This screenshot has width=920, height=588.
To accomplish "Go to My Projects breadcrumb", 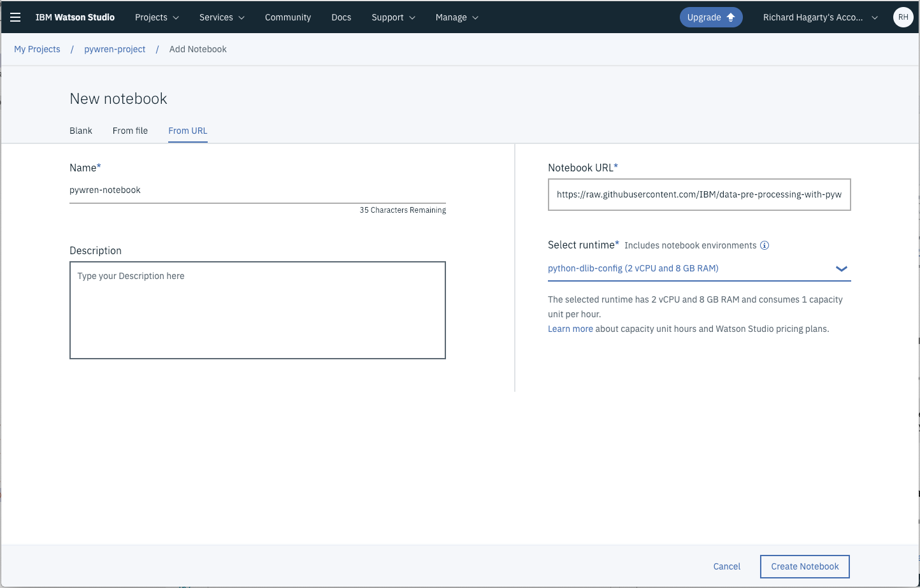I will pos(37,49).
